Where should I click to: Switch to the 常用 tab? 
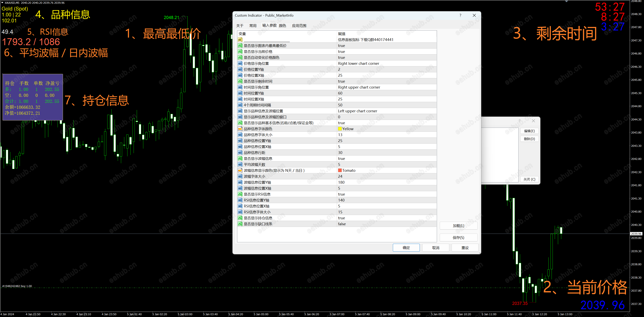pos(253,26)
